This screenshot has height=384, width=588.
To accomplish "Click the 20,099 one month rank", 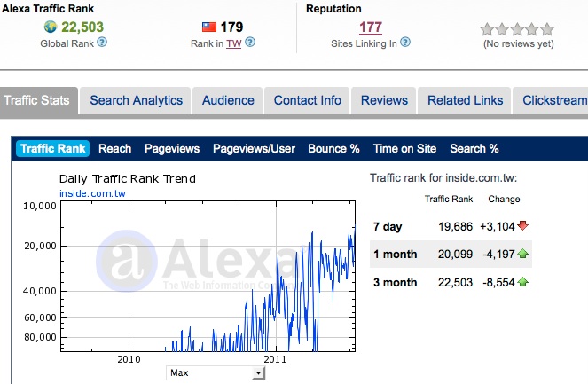I will point(455,255).
